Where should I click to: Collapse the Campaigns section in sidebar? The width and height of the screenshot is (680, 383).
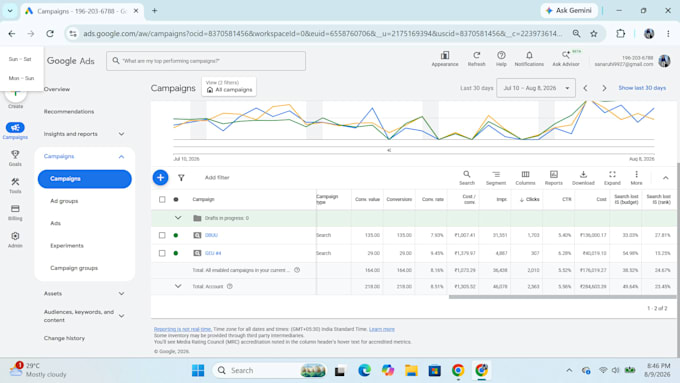121,157
